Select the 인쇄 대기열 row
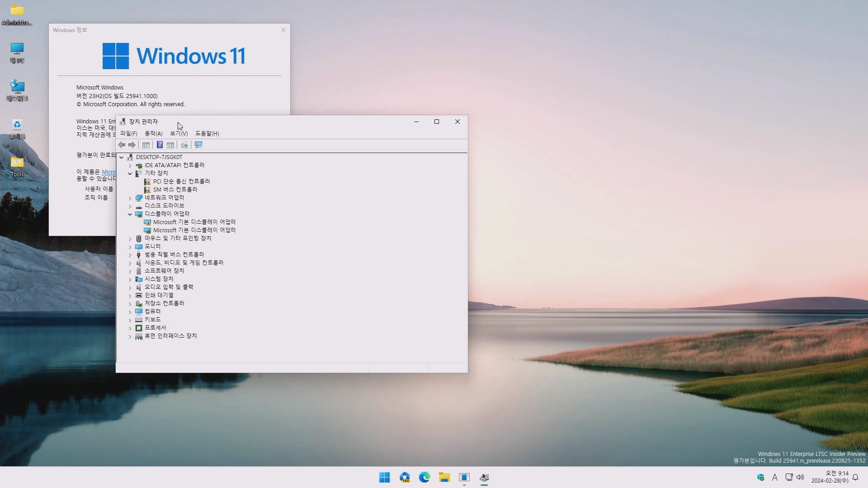 [159, 296]
